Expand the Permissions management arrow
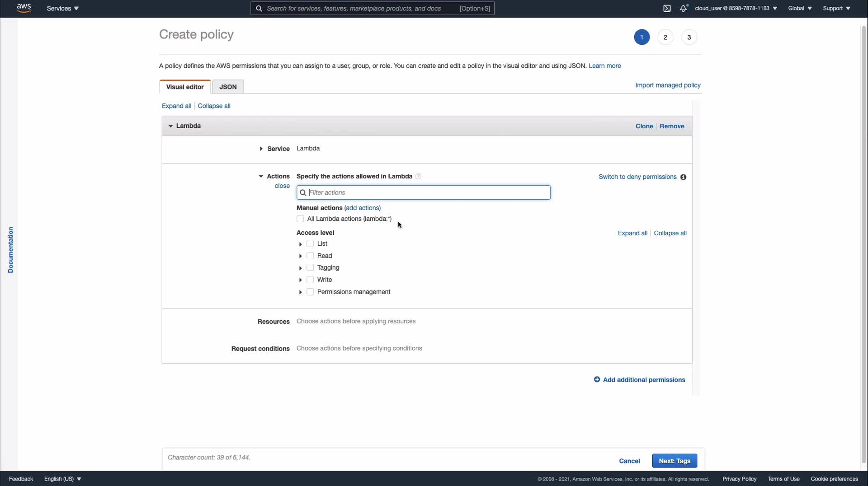This screenshot has width=868, height=486. 300,292
